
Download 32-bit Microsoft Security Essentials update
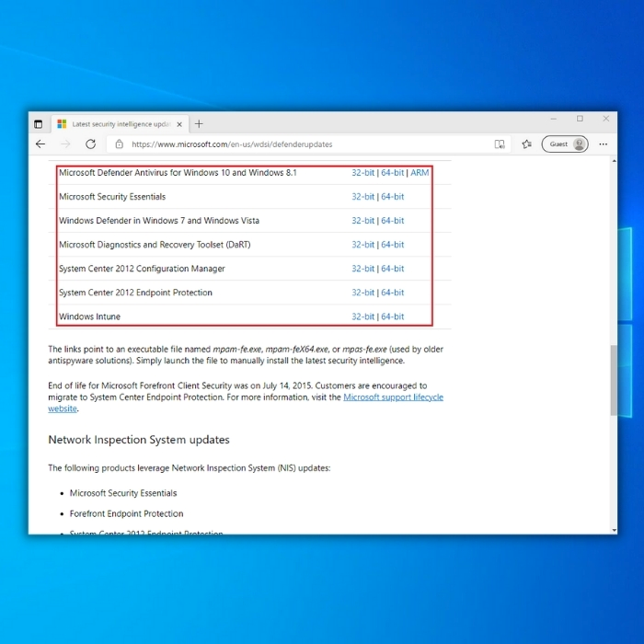click(x=362, y=197)
